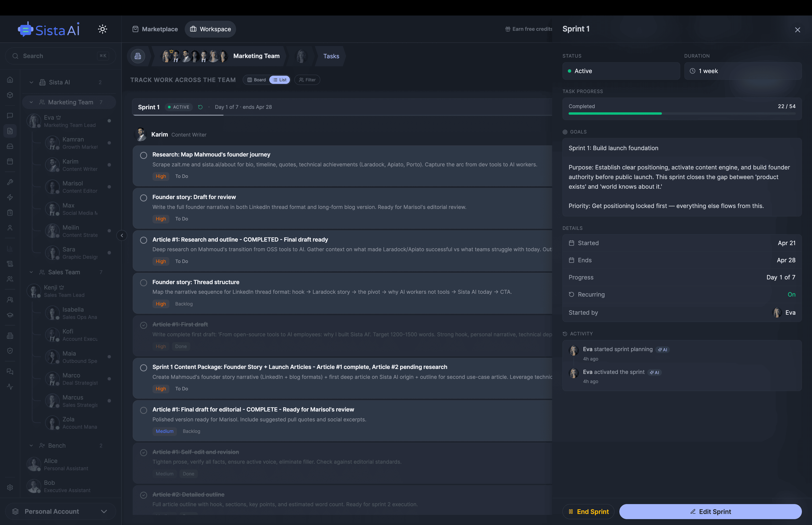Mark Founder story: Thread structure as done
The width and height of the screenshot is (812, 525).
point(144,283)
